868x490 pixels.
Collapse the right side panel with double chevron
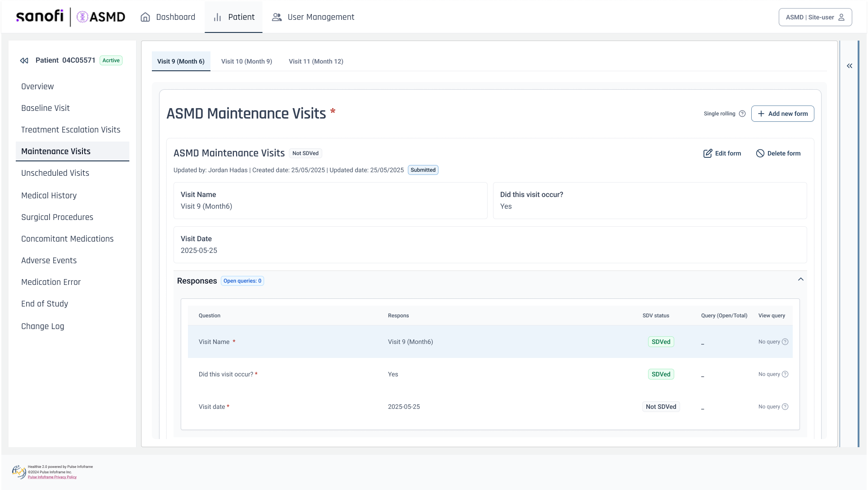point(850,66)
